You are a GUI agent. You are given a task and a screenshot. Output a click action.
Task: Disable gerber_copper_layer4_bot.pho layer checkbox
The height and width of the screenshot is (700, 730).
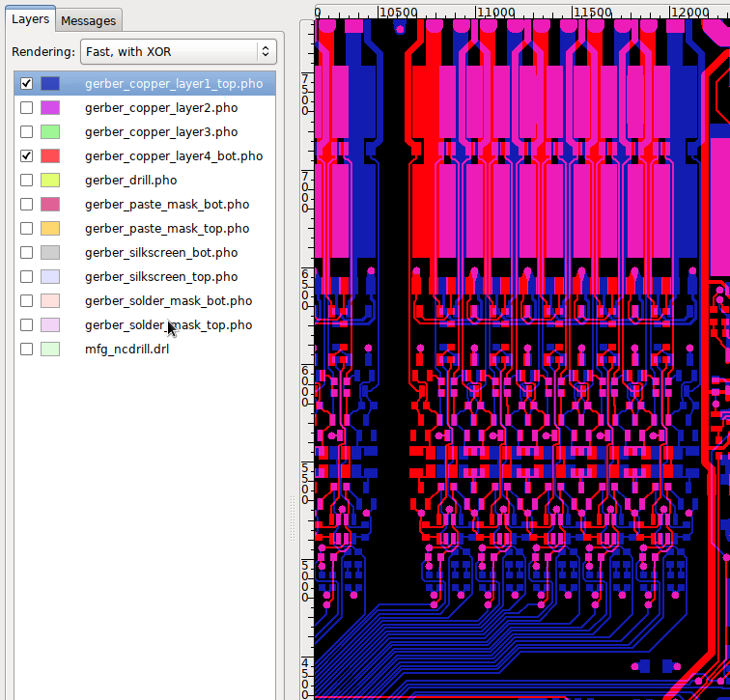(26, 156)
